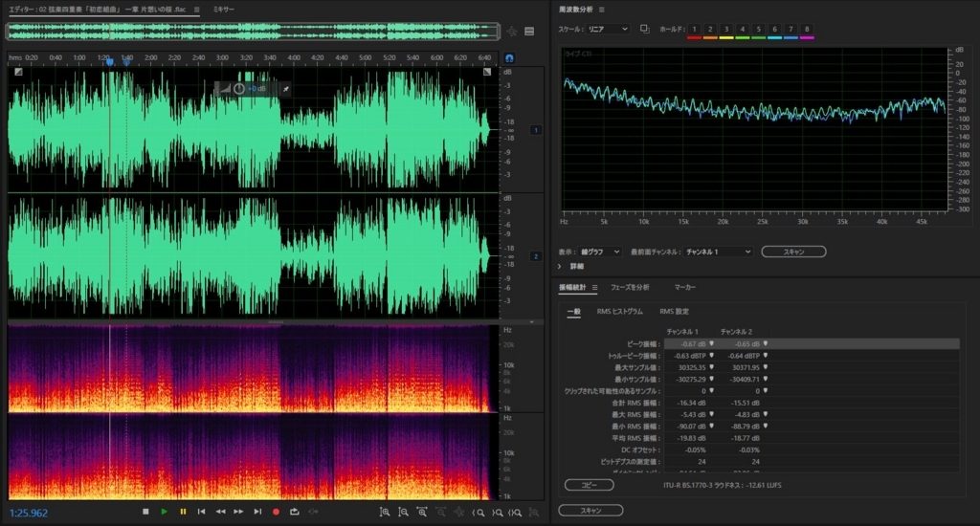Click the Zoom In Amplitude icon
This screenshot has width=980, height=526.
click(385, 513)
